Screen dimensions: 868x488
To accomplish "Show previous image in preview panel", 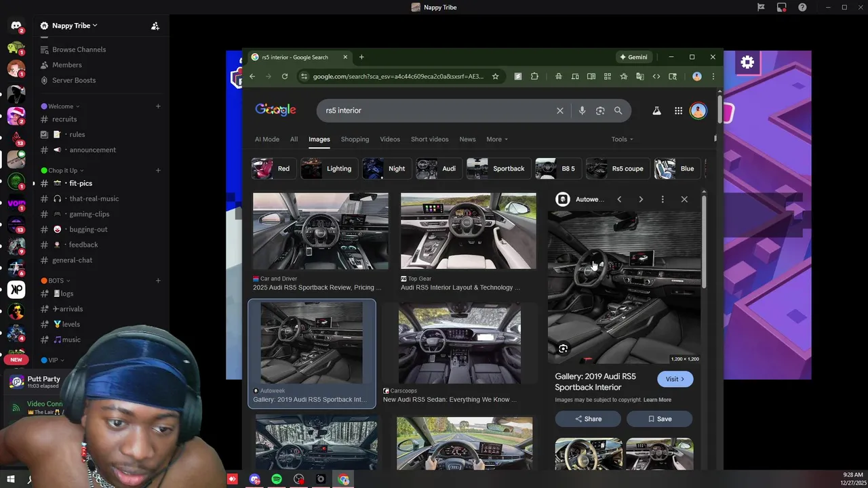I will pyautogui.click(x=619, y=199).
